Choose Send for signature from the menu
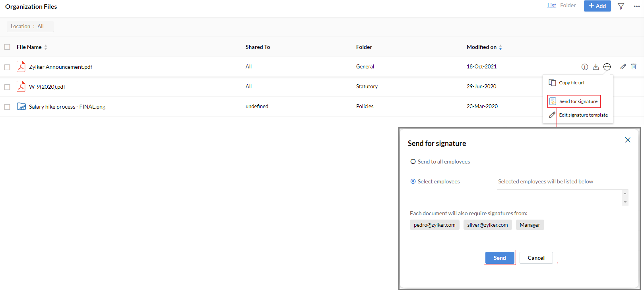The image size is (644, 292). pyautogui.click(x=578, y=101)
